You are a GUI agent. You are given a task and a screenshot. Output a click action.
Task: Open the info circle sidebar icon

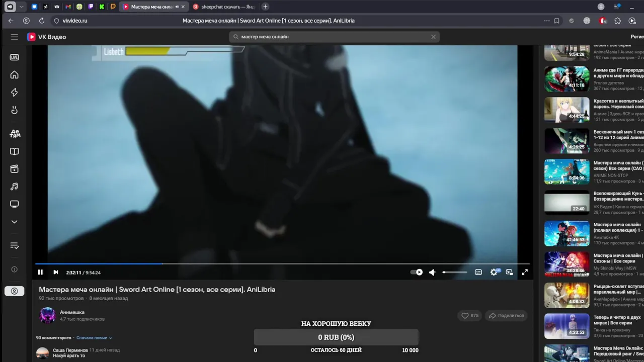pos(15,269)
